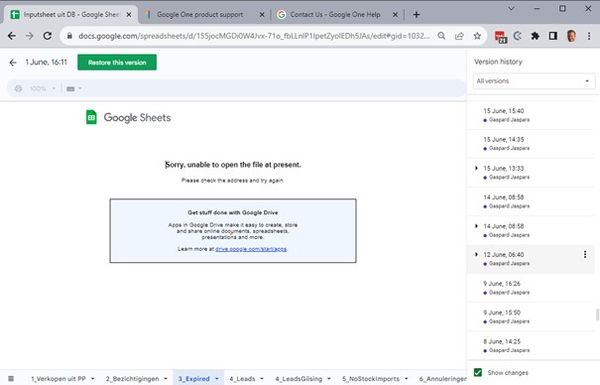Close the Inputsheet uit DB tab

point(129,15)
